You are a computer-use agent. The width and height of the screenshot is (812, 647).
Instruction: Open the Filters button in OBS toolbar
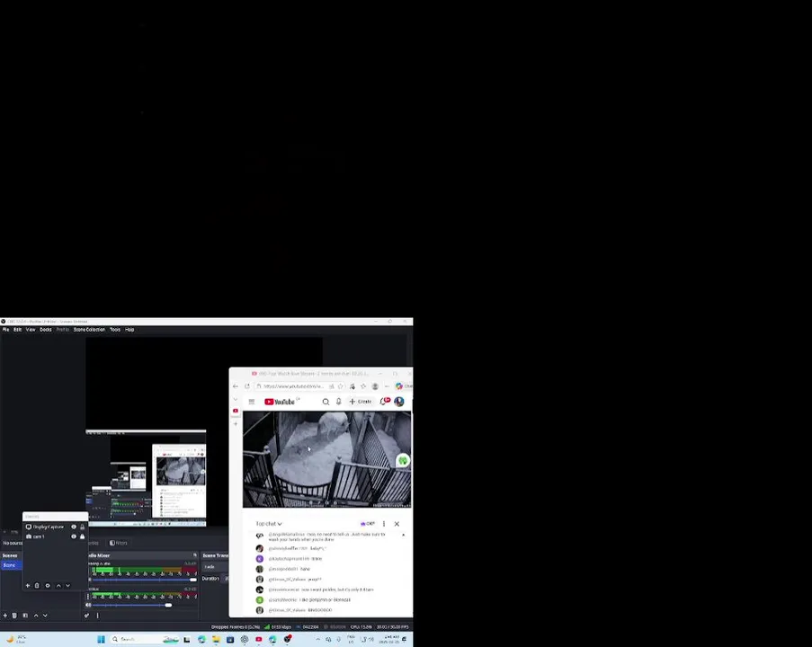(118, 543)
